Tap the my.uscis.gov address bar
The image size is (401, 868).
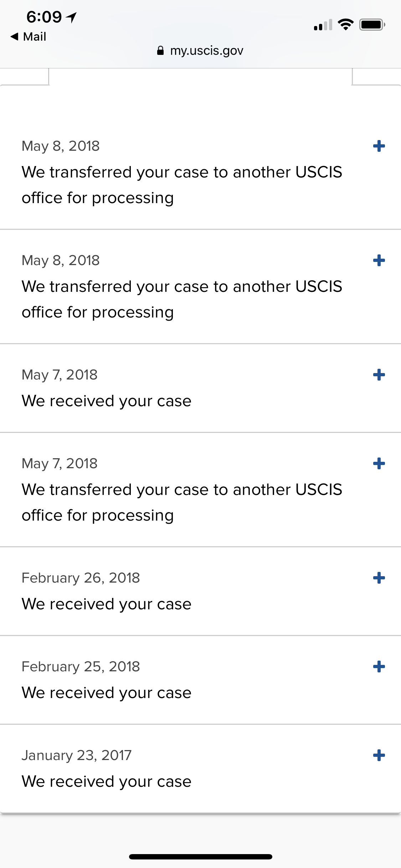(200, 51)
